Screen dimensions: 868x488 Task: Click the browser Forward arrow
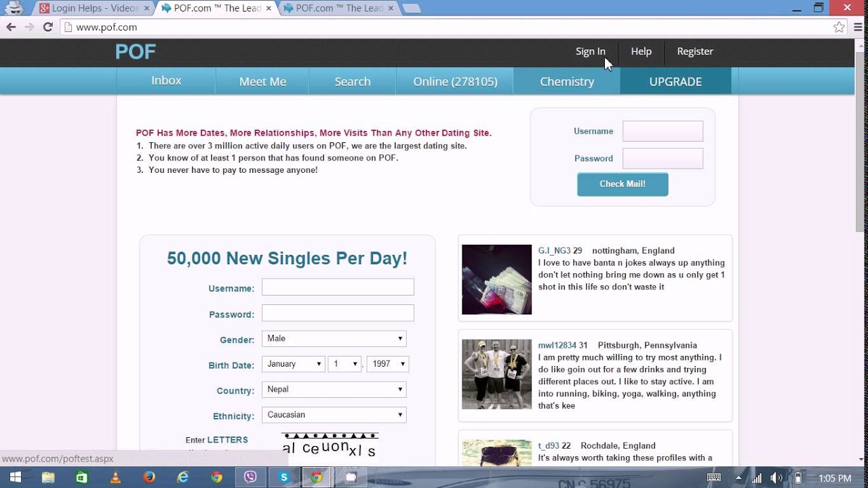29,27
